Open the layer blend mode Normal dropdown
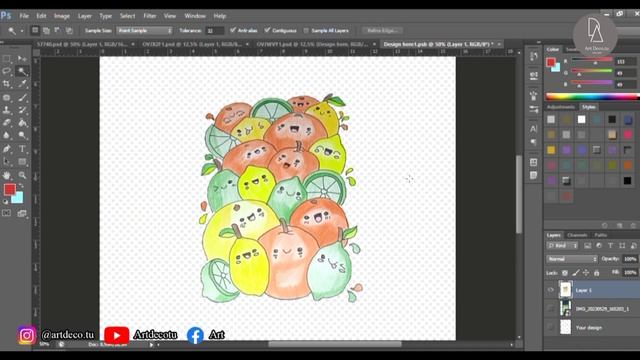This screenshot has width=640, height=360. [x=571, y=259]
